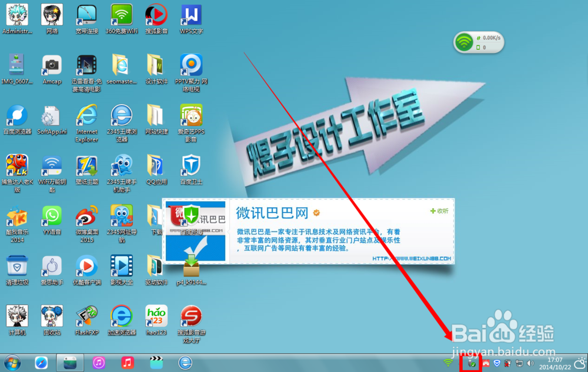Click the highlighted USB tray icon
The height and width of the screenshot is (372, 588).
(470, 363)
